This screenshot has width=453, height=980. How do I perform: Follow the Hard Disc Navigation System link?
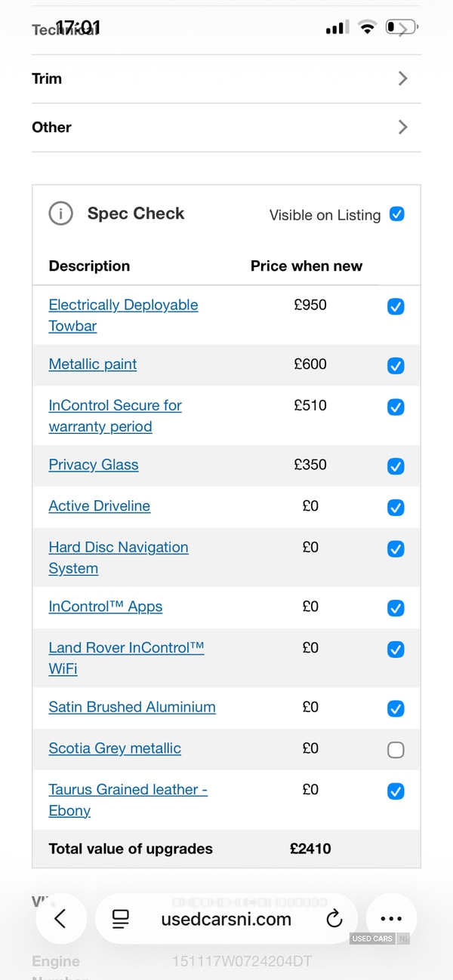tap(119, 548)
